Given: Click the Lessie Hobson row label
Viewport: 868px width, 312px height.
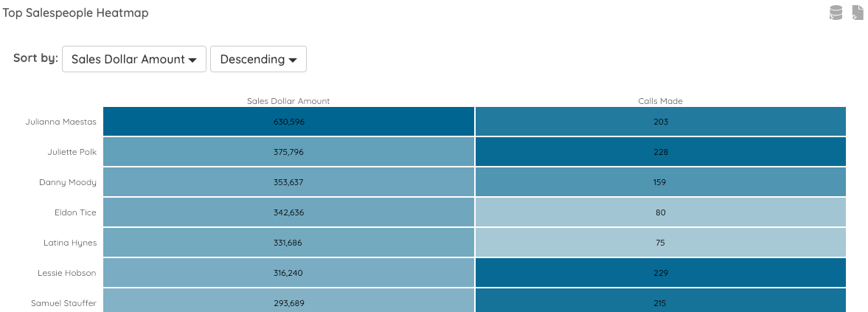Looking at the screenshot, I should point(67,273).
